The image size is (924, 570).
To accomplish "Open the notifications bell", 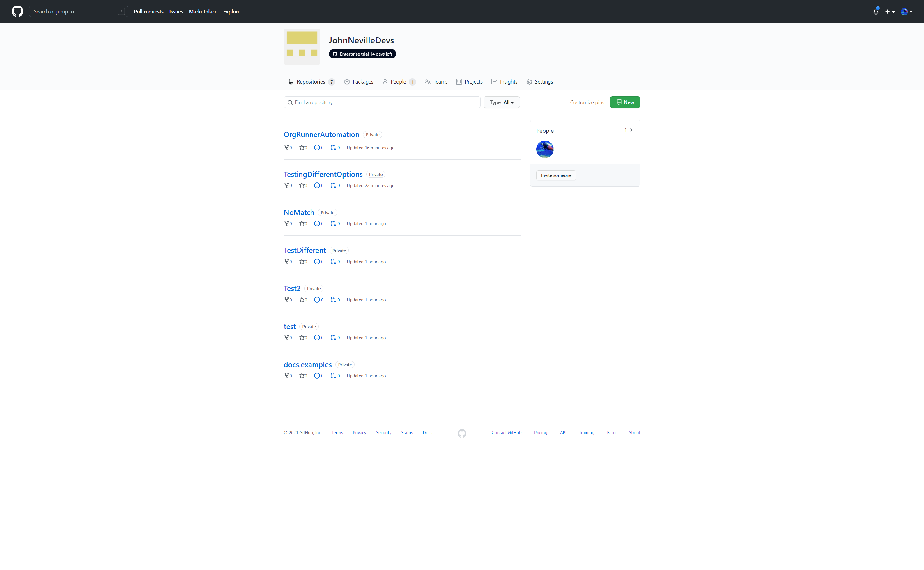I will tap(875, 11).
